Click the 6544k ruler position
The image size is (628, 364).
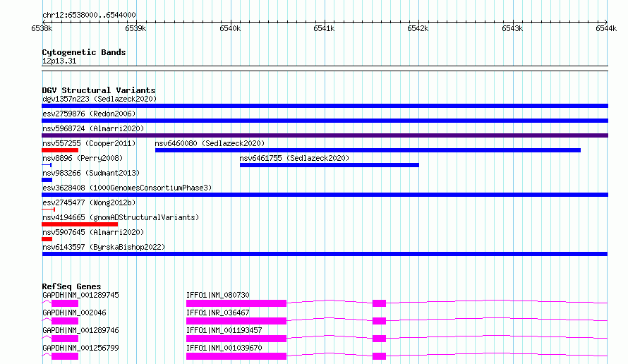(x=606, y=28)
